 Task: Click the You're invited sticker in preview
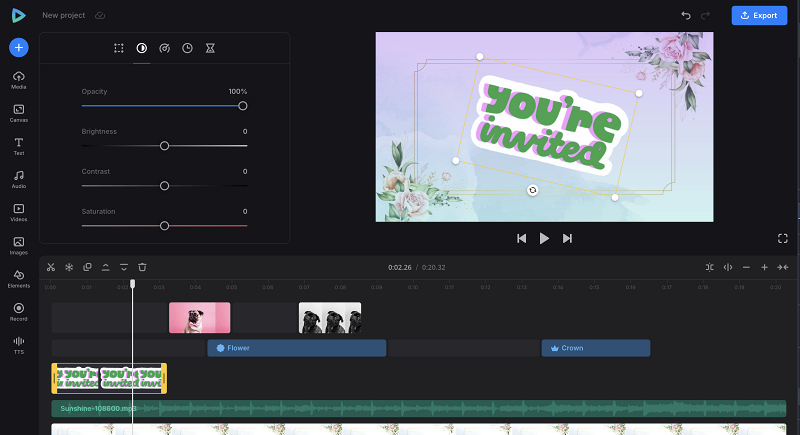pyautogui.click(x=550, y=127)
